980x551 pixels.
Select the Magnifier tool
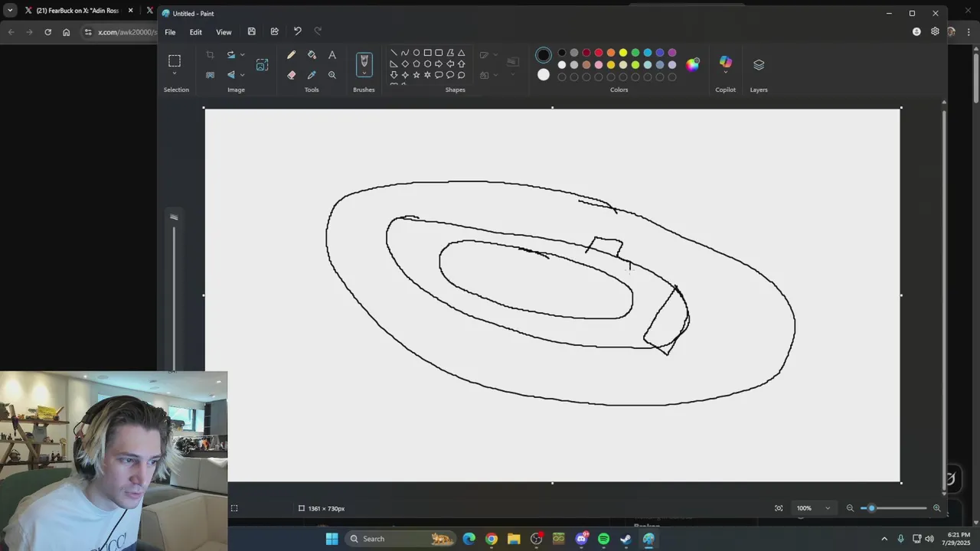click(332, 75)
